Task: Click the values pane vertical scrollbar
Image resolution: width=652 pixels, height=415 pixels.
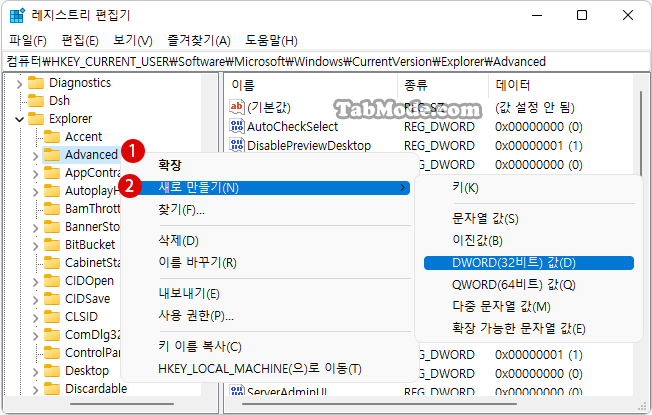Action: 641,133
